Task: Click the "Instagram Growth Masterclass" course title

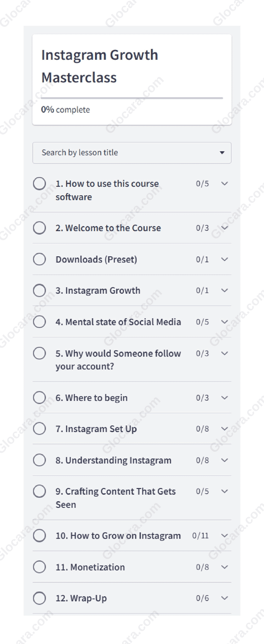Action: click(x=100, y=66)
